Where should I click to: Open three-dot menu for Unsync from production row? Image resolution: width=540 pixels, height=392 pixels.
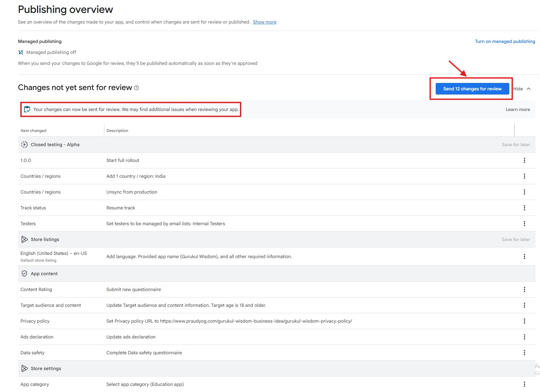coord(524,192)
